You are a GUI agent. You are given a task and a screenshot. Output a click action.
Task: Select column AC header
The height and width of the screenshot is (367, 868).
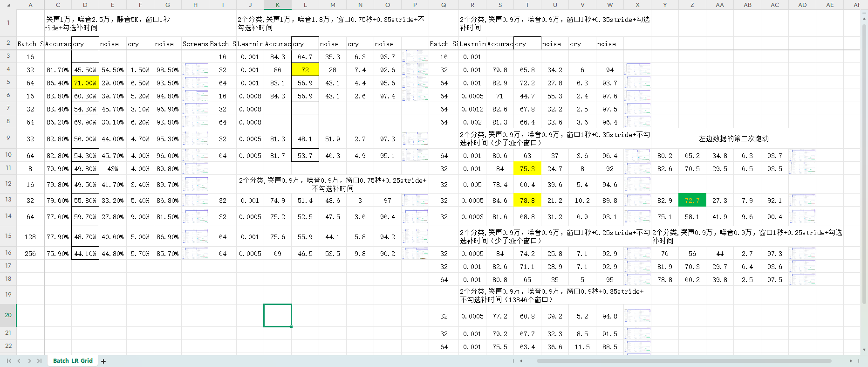click(x=775, y=5)
